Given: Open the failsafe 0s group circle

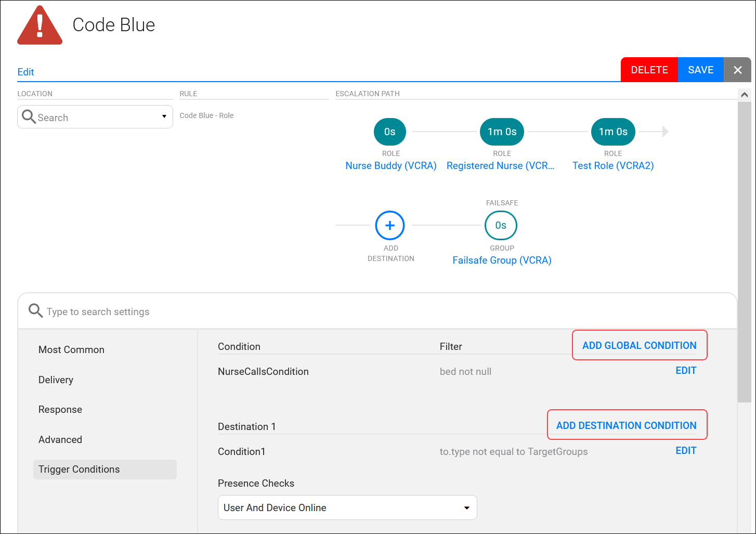Looking at the screenshot, I should tap(501, 225).
